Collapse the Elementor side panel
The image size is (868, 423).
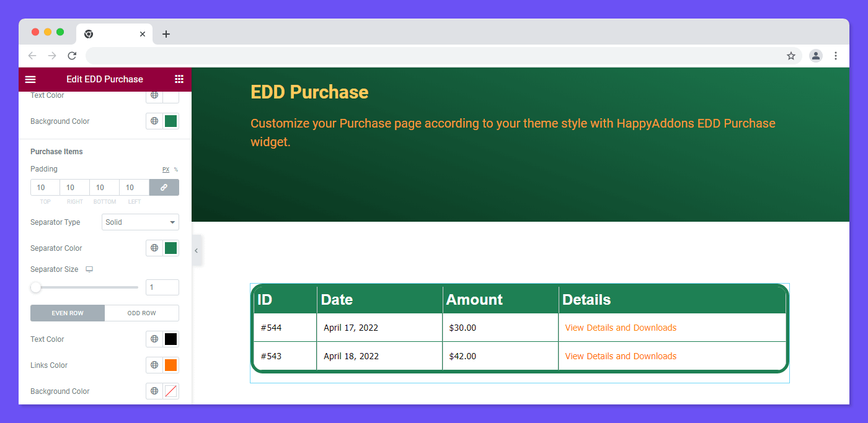pos(197,251)
